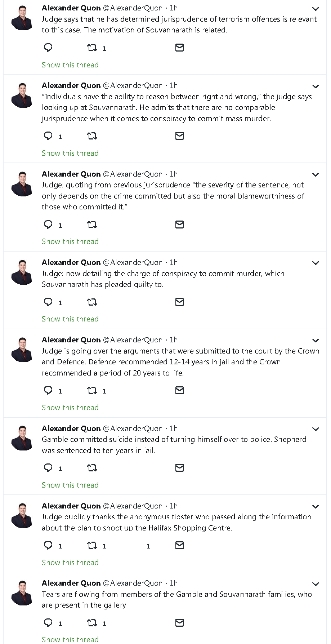
Task: Open the @AlexanderQuon handle on the 'right and wrong' tweet
Action: tap(133, 85)
